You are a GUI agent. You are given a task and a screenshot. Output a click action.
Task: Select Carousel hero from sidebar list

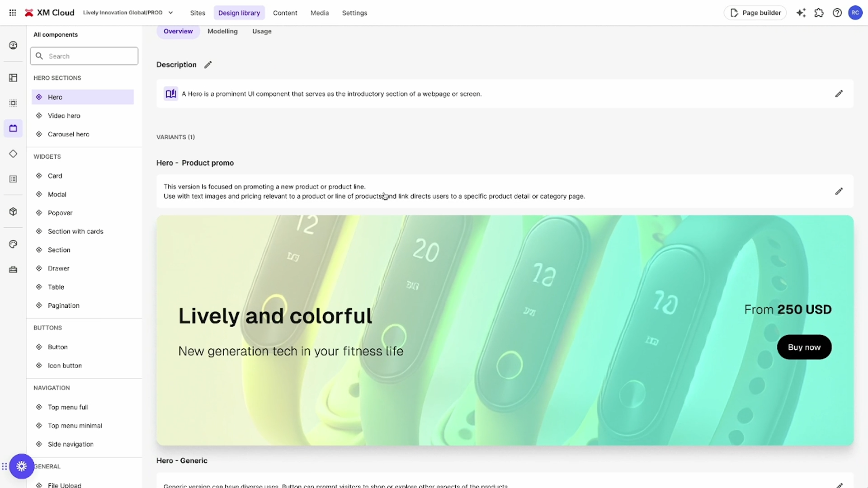point(68,134)
